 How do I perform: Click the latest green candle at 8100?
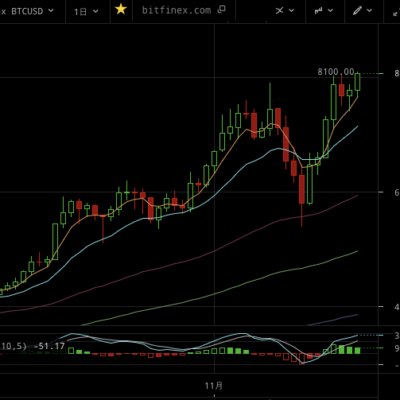pyautogui.click(x=358, y=82)
